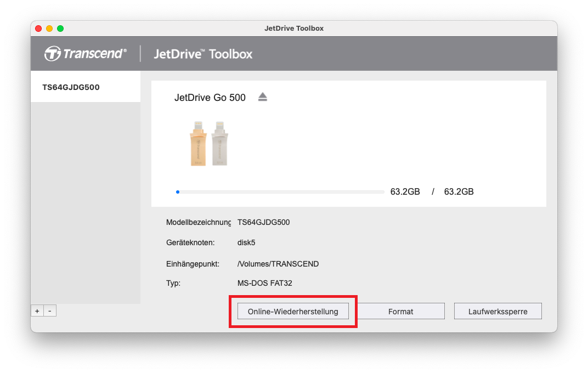
Task: Select the JetDrive Go 500 product image
Action: coord(209,143)
